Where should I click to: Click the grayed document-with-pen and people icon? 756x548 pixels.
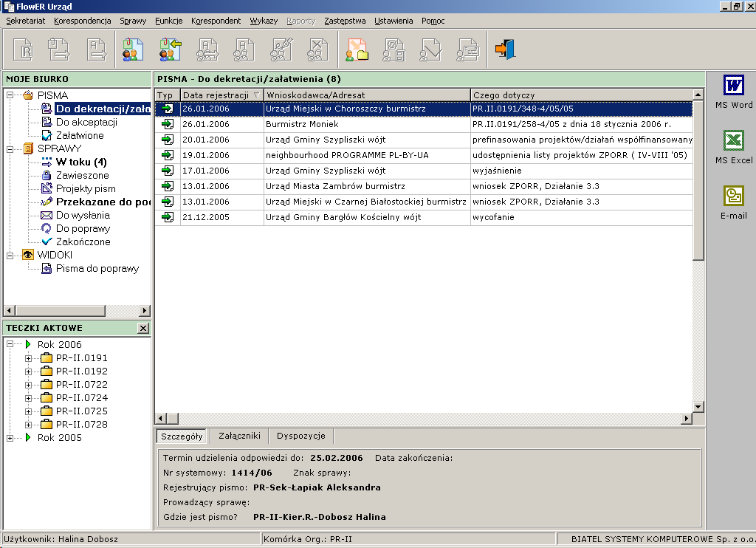click(x=281, y=49)
